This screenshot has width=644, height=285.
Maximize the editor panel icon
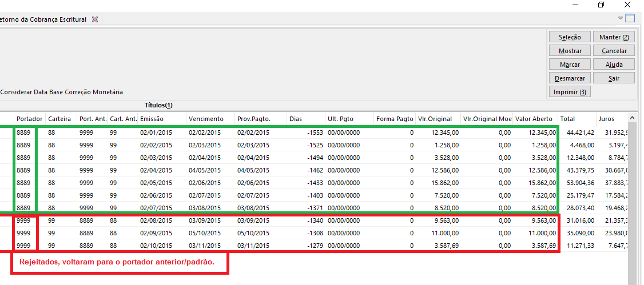[630, 18]
